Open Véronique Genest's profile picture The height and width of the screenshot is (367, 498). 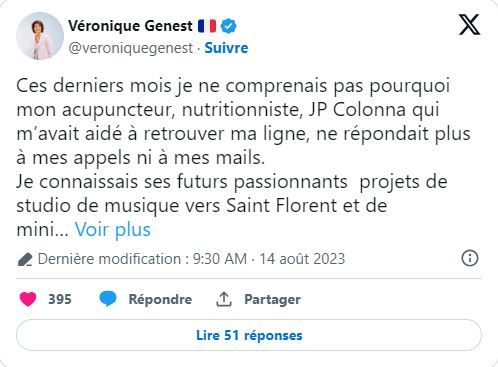(40, 36)
